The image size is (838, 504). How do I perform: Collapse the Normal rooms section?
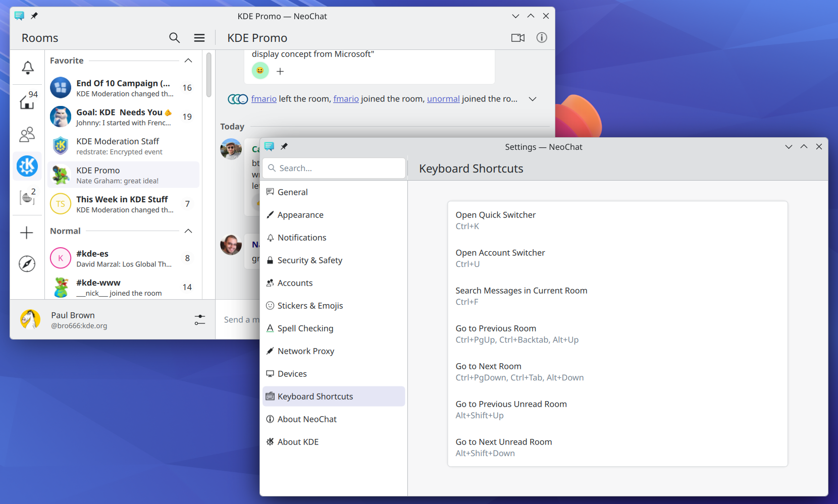[x=188, y=231]
